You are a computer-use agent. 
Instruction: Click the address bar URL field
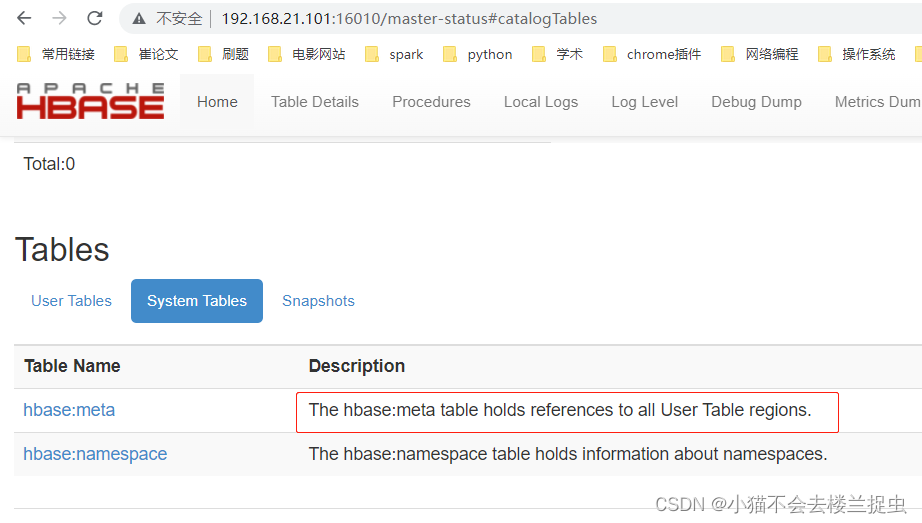click(409, 19)
